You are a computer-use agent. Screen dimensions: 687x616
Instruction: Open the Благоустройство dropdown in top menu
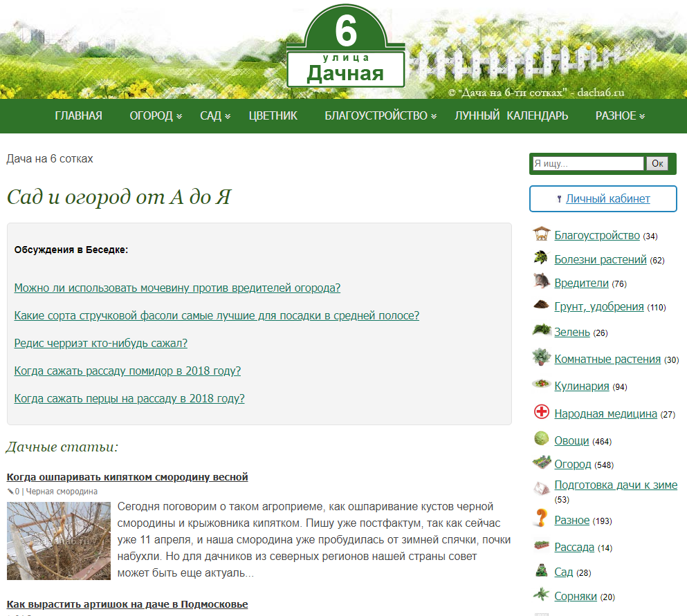[x=381, y=116]
